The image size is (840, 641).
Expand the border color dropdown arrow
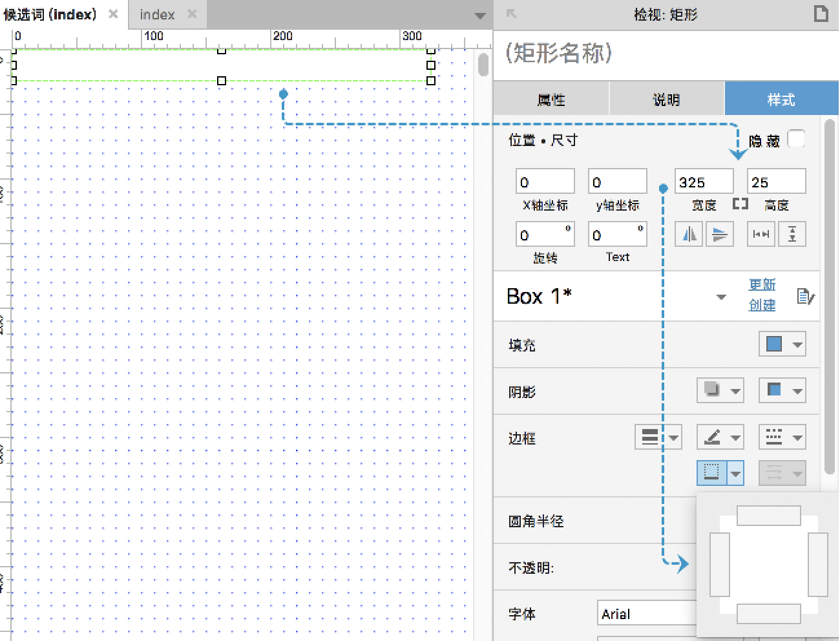[x=736, y=437]
